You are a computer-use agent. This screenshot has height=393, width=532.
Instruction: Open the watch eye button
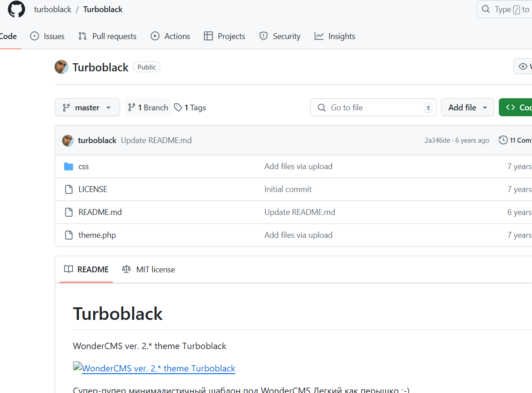click(523, 66)
